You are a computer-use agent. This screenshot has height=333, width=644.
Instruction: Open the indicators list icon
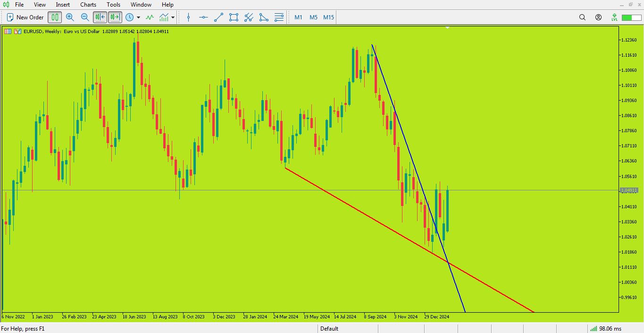[x=150, y=17]
